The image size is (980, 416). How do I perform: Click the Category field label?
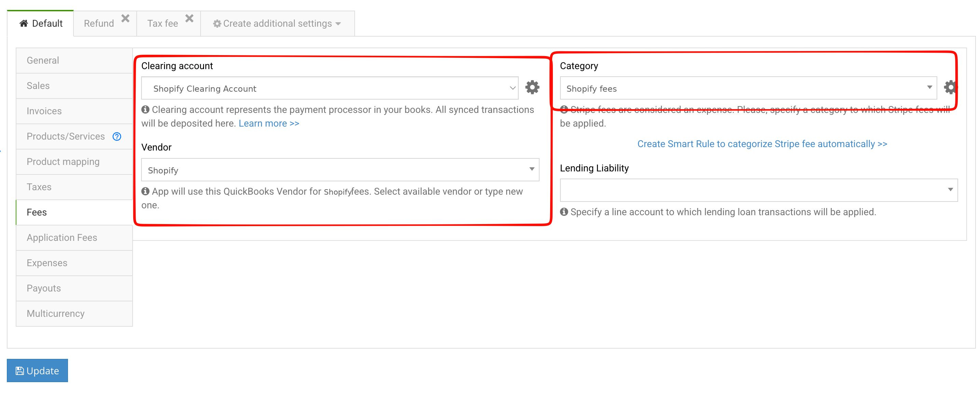[579, 66]
